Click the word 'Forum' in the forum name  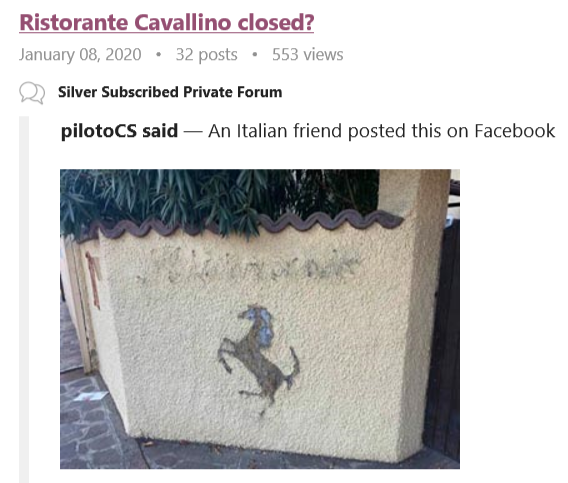[x=260, y=92]
